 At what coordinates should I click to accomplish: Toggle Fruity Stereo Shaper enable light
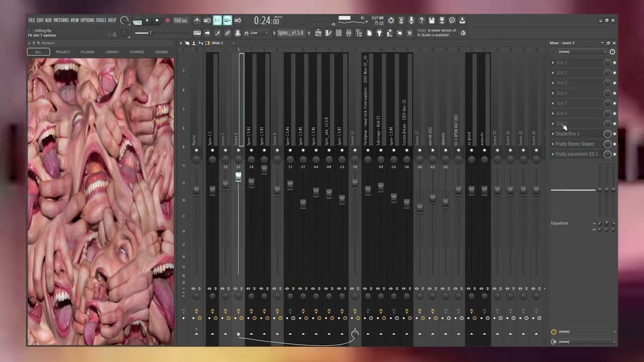click(x=614, y=144)
